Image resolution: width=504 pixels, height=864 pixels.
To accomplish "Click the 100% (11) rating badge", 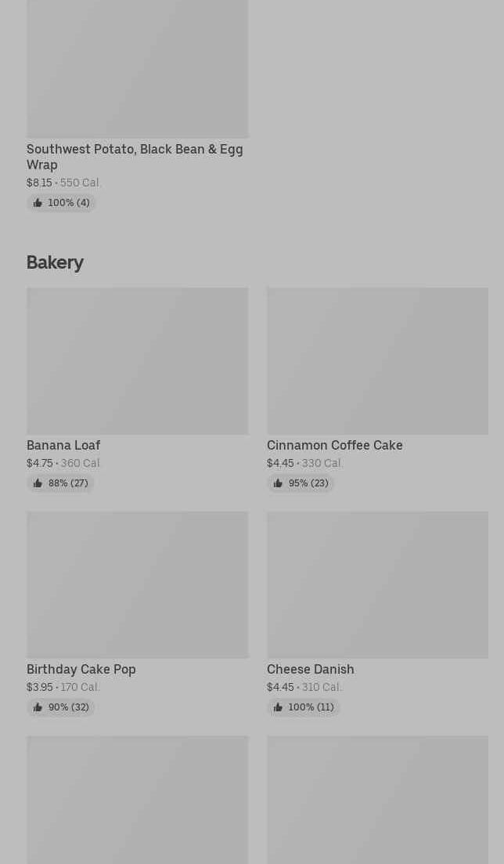I will click(x=304, y=707).
